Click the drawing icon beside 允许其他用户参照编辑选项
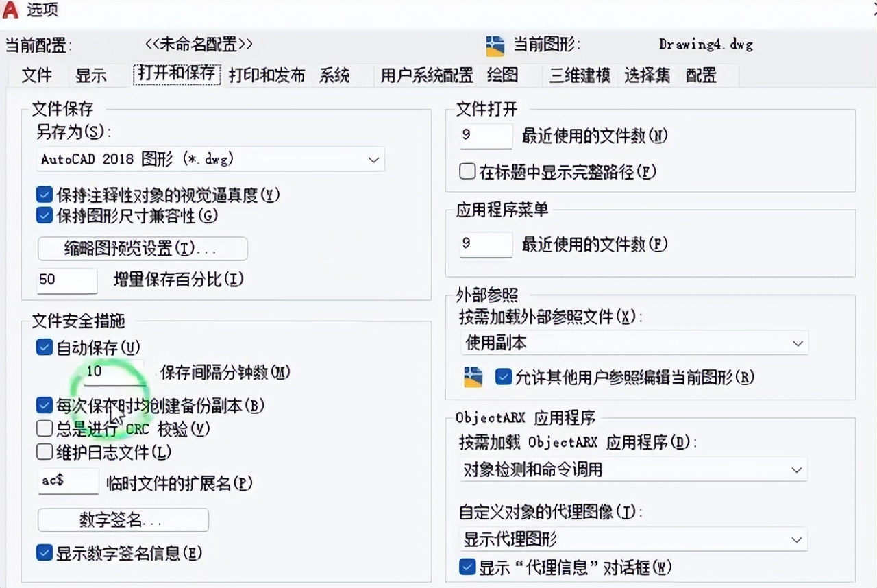Screen dimensions: 877x588 (473, 376)
